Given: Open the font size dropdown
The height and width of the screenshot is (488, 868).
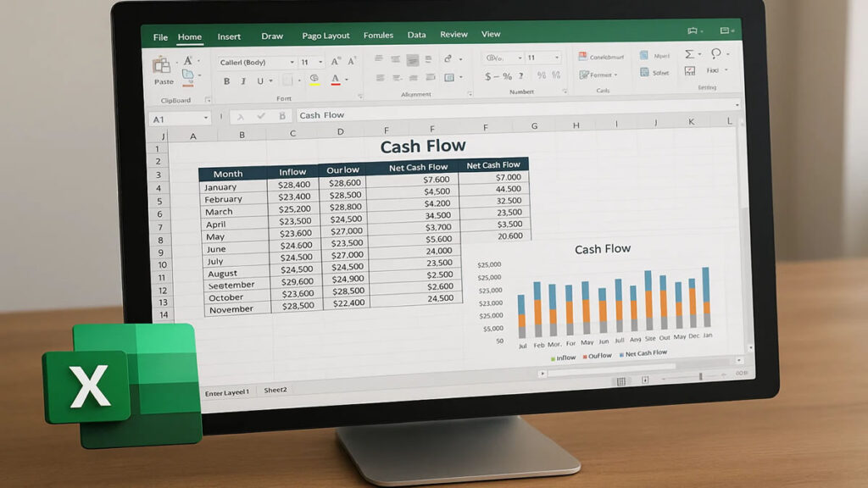Looking at the screenshot, I should click(320, 63).
